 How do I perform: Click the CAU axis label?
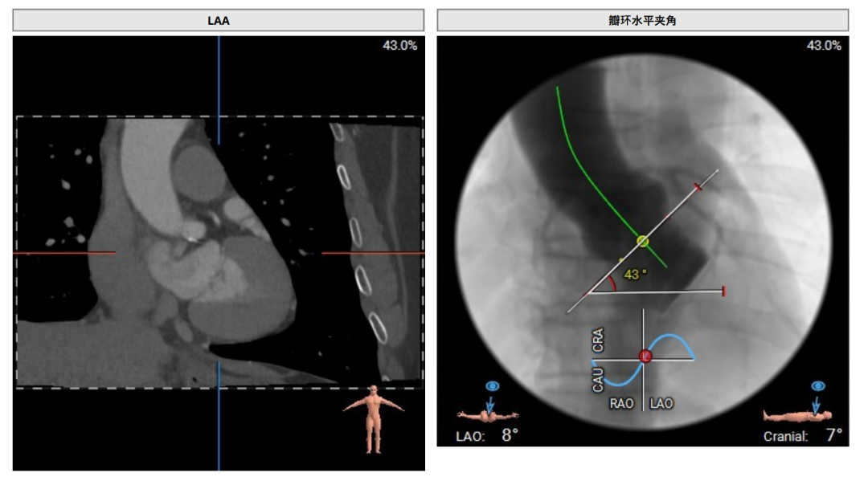click(x=598, y=381)
